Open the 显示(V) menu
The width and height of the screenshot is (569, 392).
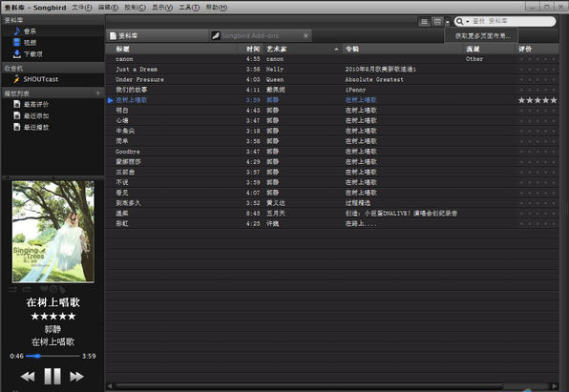click(162, 8)
